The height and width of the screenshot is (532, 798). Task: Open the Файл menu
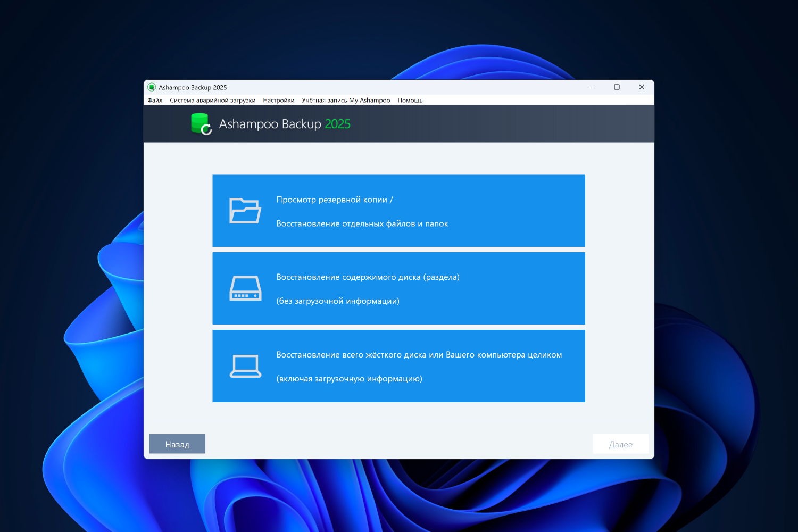pos(155,100)
